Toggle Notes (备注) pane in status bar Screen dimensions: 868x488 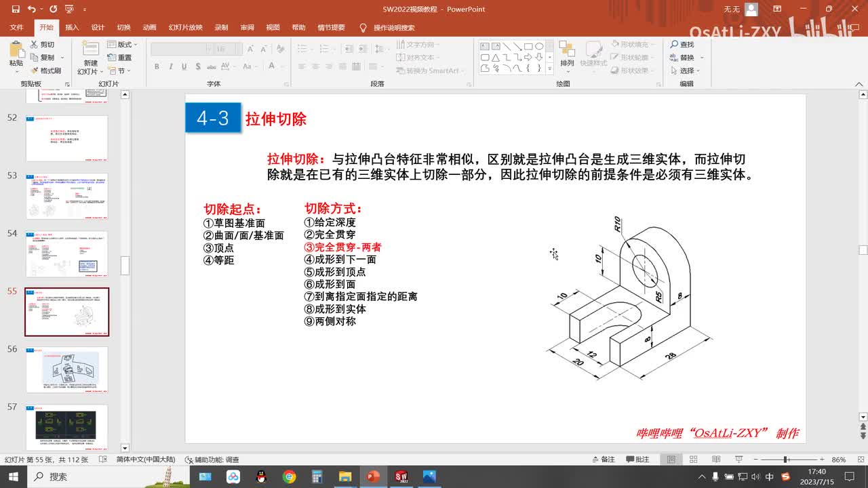(x=603, y=460)
